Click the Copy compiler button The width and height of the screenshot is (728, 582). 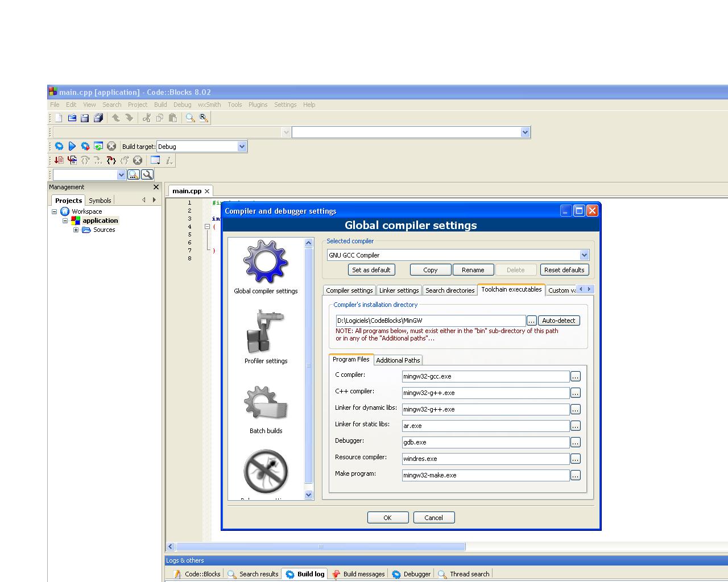(431, 270)
